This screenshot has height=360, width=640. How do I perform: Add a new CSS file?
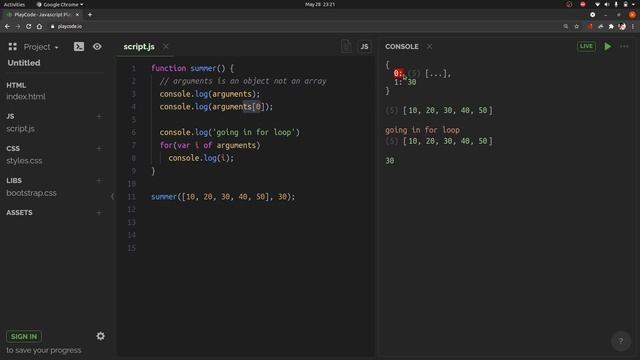99,148
